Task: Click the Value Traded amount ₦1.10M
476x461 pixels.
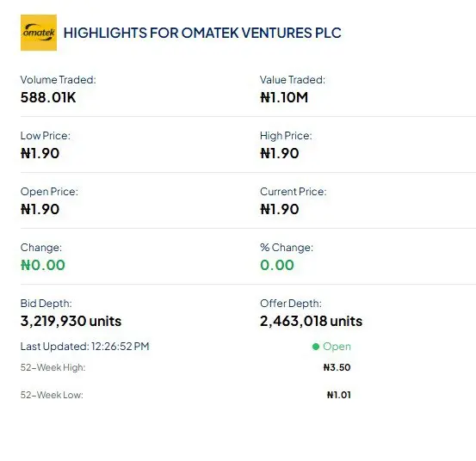Action: click(284, 98)
